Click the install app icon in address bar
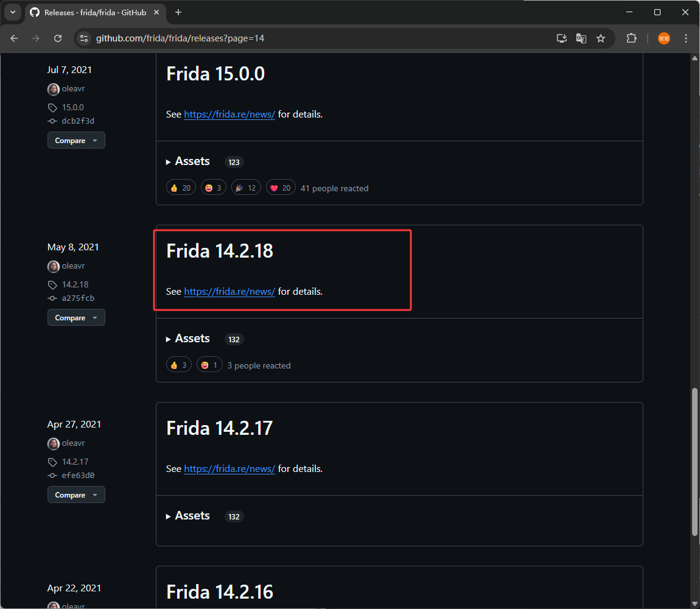The image size is (700, 609). [562, 38]
